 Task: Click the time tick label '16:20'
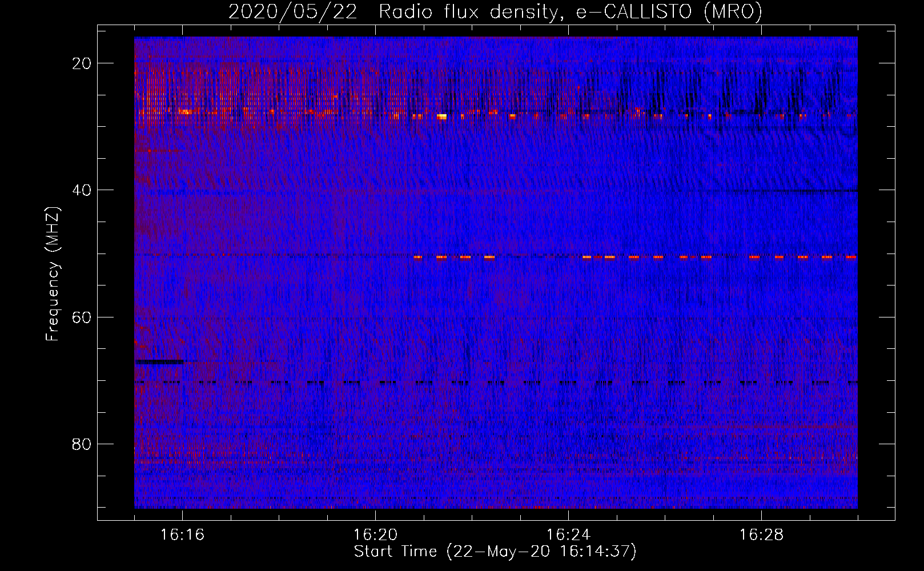pyautogui.click(x=375, y=535)
